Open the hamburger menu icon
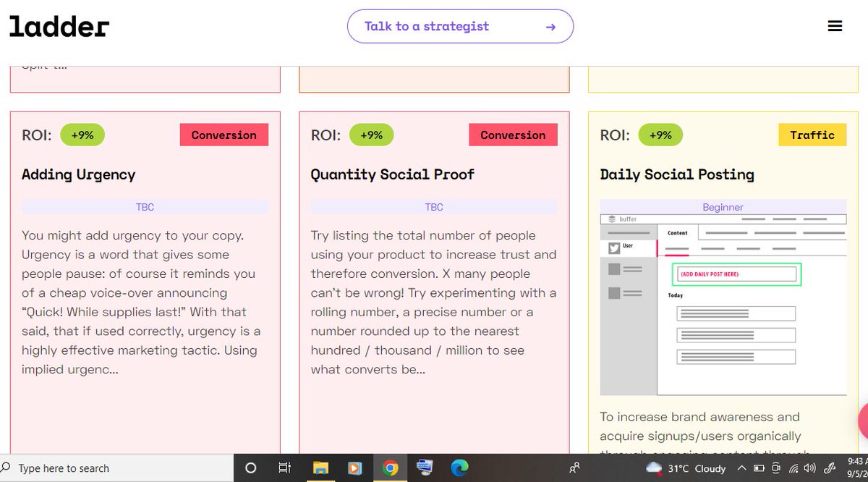868x482 pixels. pyautogui.click(x=835, y=26)
